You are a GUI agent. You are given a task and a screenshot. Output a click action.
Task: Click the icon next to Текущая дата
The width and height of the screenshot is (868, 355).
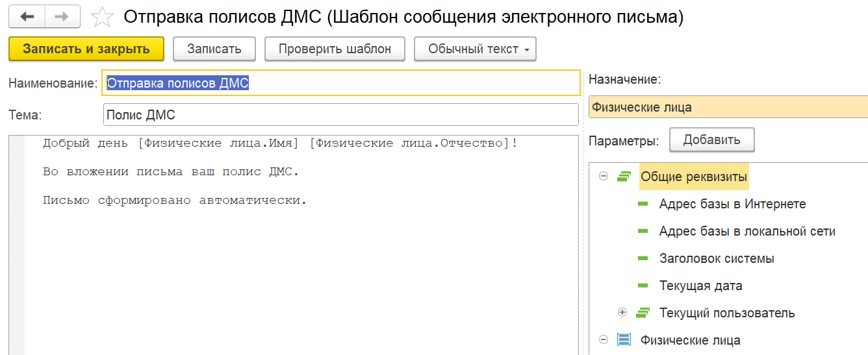tap(643, 286)
